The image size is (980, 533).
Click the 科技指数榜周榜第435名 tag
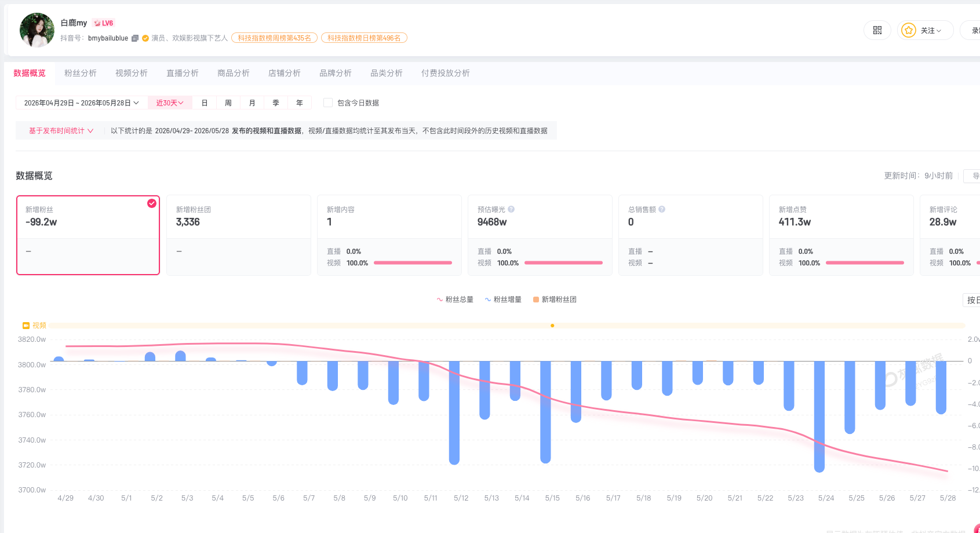click(274, 38)
